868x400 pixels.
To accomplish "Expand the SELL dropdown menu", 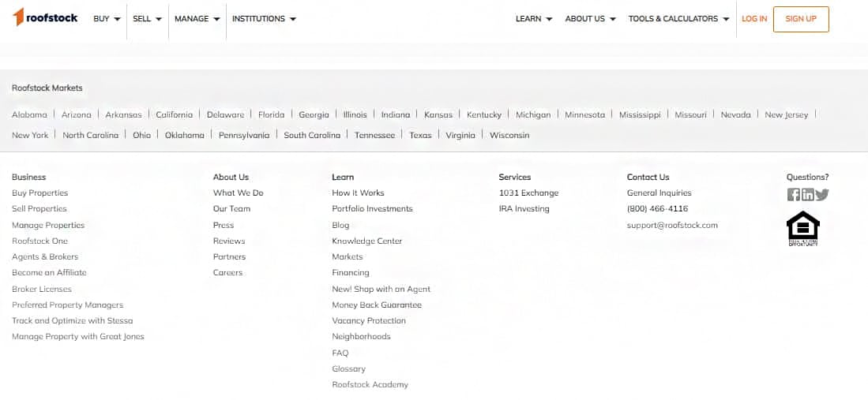I will [147, 19].
